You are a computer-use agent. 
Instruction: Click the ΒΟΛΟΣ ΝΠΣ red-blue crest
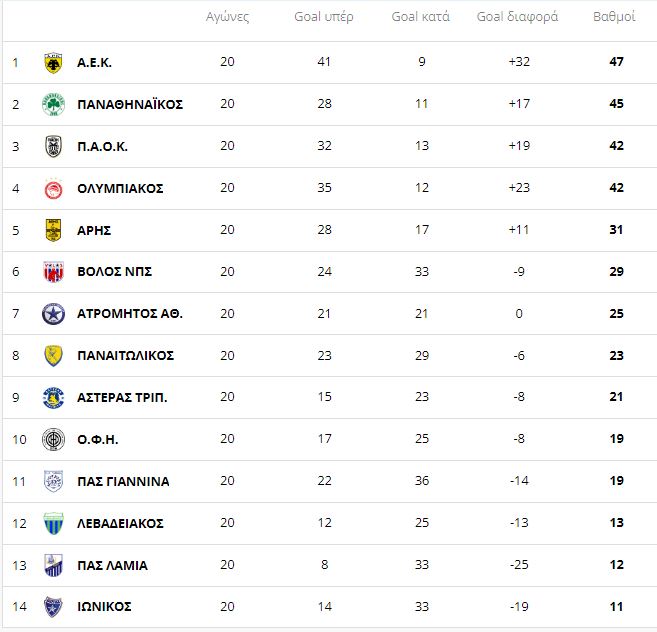click(53, 272)
